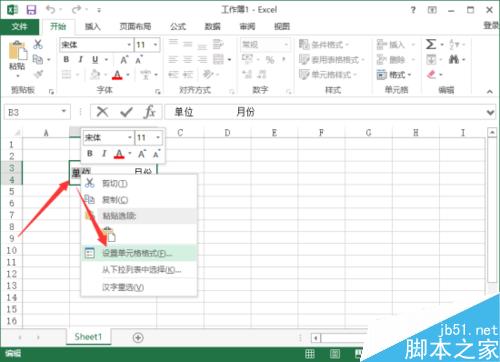
Task: Toggle Underline in the ribbon font group
Action: (x=95, y=60)
